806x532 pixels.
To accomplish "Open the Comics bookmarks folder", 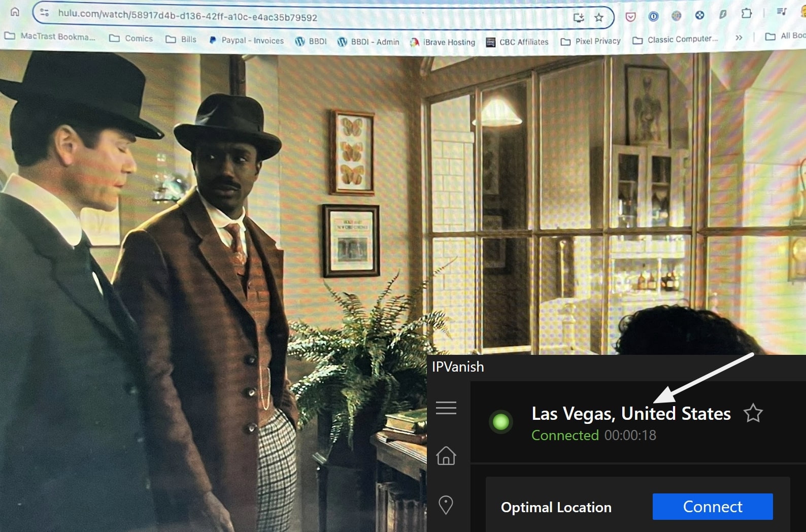I will pos(131,38).
